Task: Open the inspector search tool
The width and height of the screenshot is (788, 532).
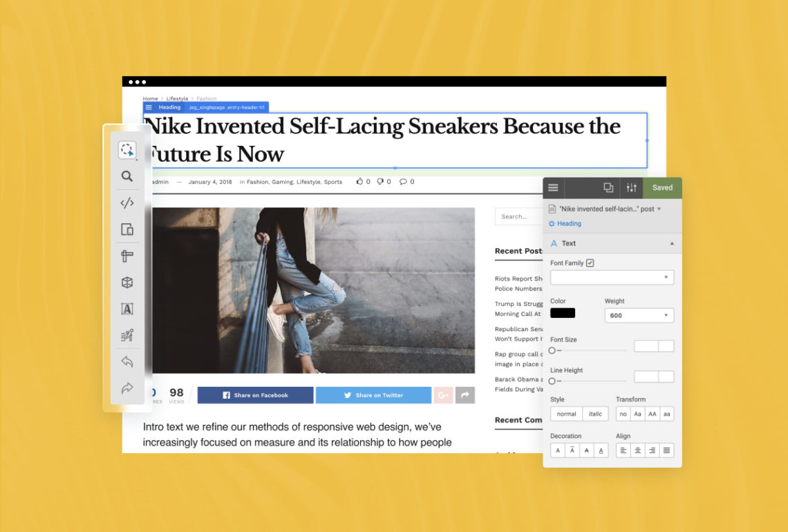Action: 127,176
